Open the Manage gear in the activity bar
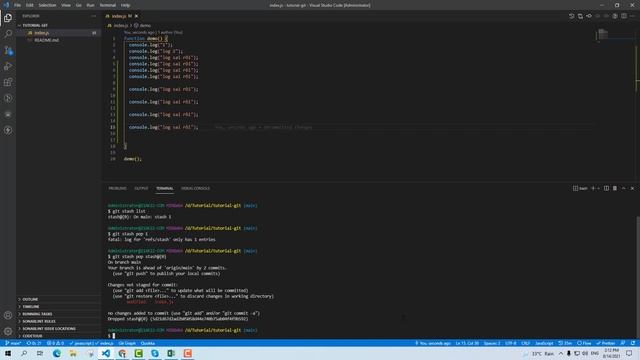The width and height of the screenshot is (640, 360). coord(8,331)
